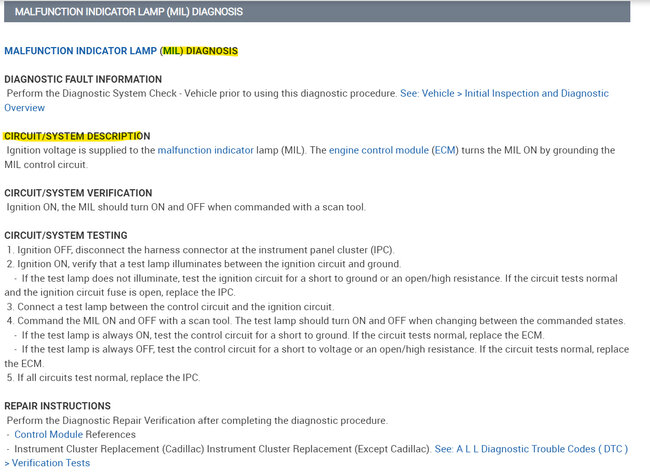Open the engine control module link

pyautogui.click(x=378, y=150)
